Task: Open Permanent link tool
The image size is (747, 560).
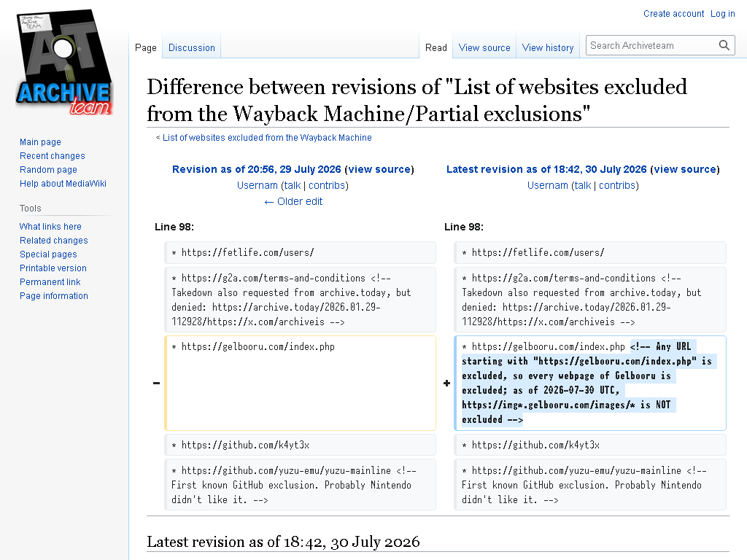Action: pyautogui.click(x=50, y=282)
